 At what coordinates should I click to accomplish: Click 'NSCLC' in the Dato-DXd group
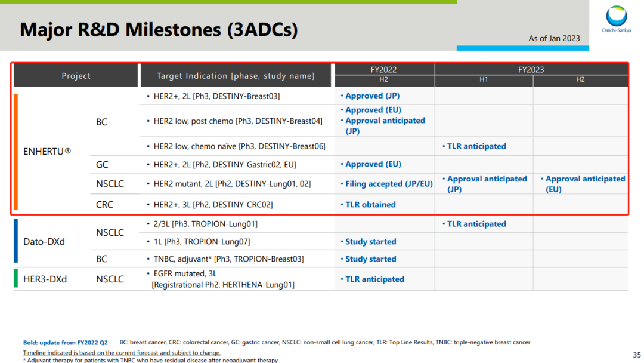click(x=110, y=233)
